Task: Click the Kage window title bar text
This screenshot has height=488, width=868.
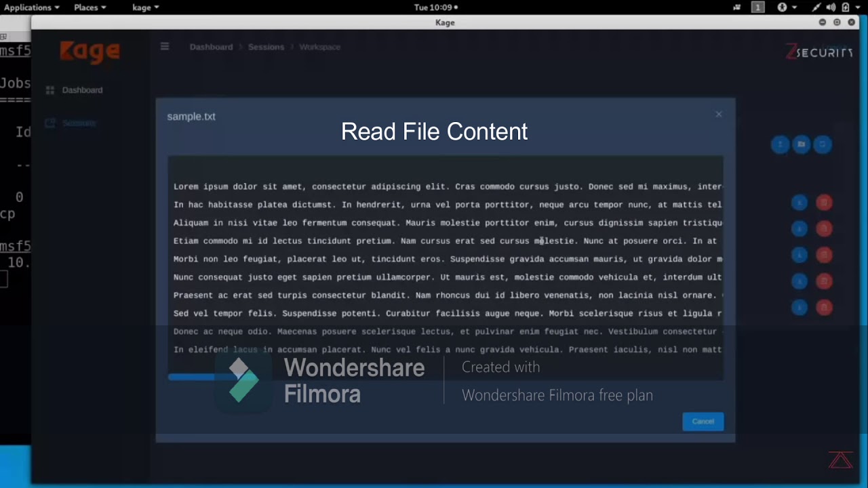Action: [445, 22]
